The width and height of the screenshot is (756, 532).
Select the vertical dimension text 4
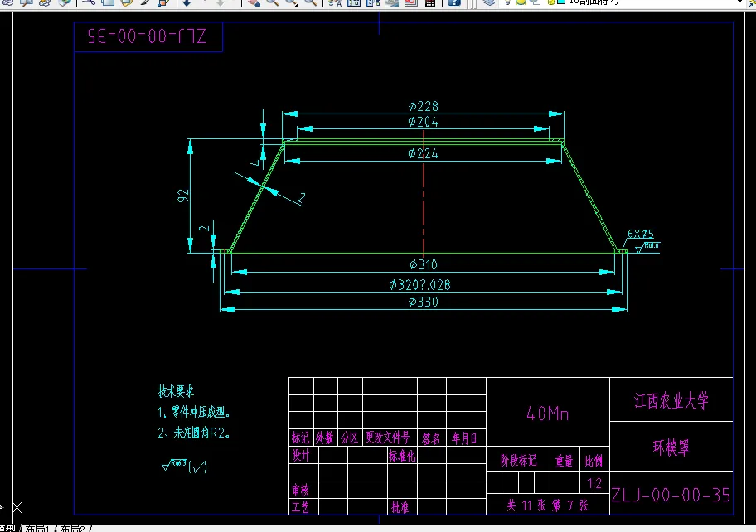(256, 162)
